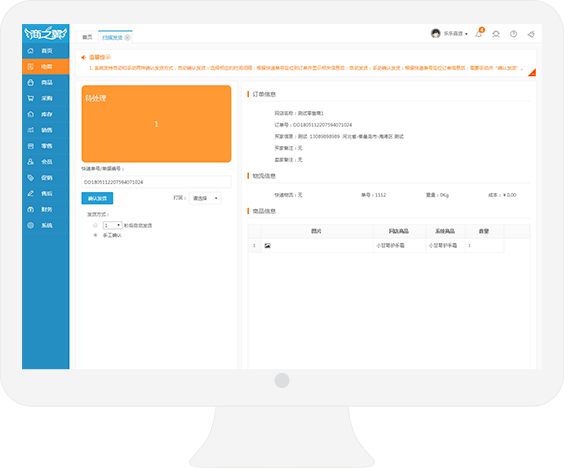Screen dimensions: 564x468
Task: Switch to the 扫描发货 tab
Action: pyautogui.click(x=112, y=37)
